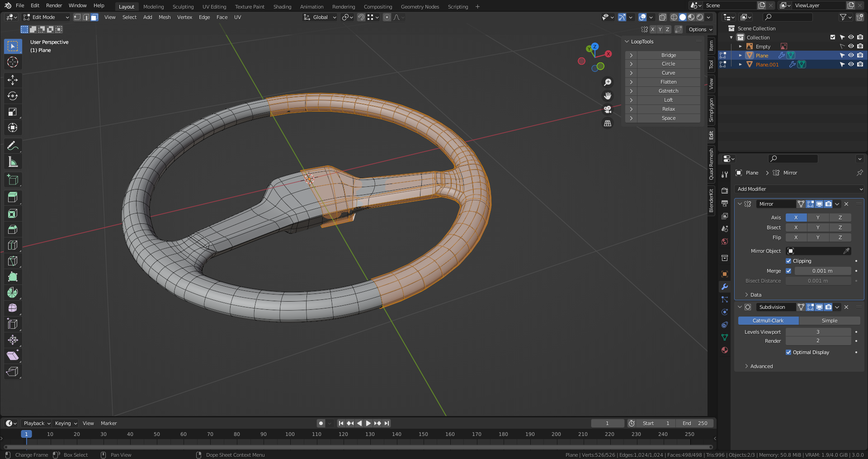Open the Edit Mode selector dropdown
The image size is (868, 459).
coord(46,17)
